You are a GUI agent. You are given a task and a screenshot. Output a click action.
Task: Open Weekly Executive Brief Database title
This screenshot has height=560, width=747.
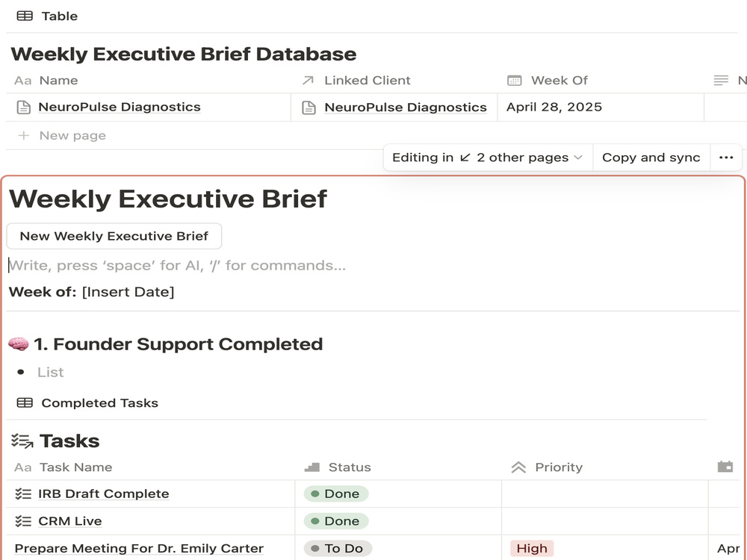coord(184,54)
